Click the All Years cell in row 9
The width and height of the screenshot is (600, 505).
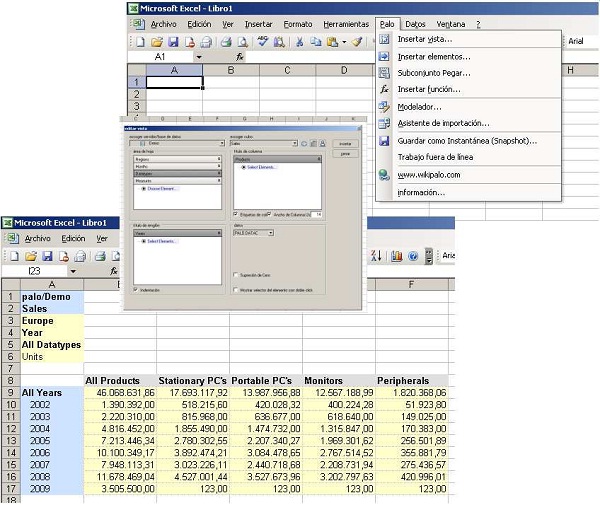(x=52, y=393)
